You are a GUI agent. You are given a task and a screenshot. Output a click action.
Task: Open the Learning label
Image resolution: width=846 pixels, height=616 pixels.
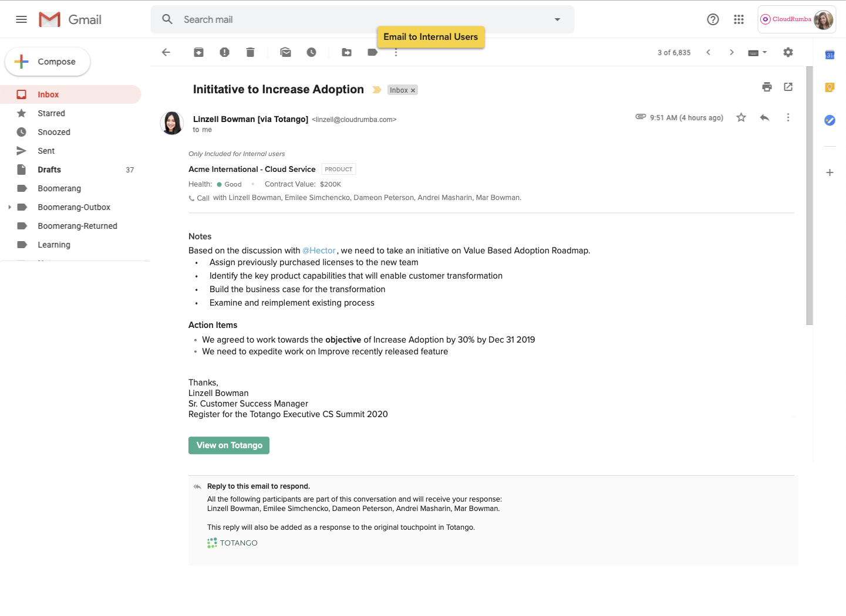pos(70,245)
